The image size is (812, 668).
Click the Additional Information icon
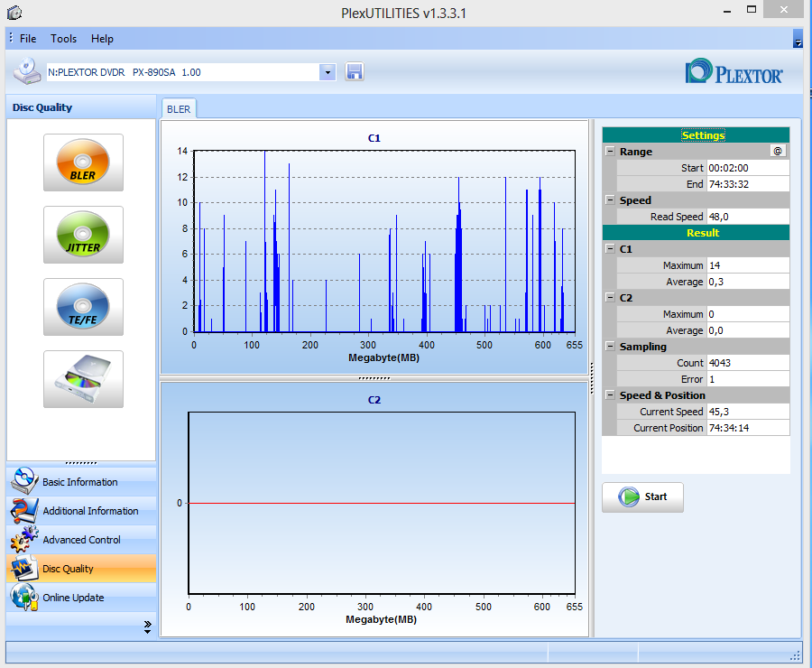(23, 510)
